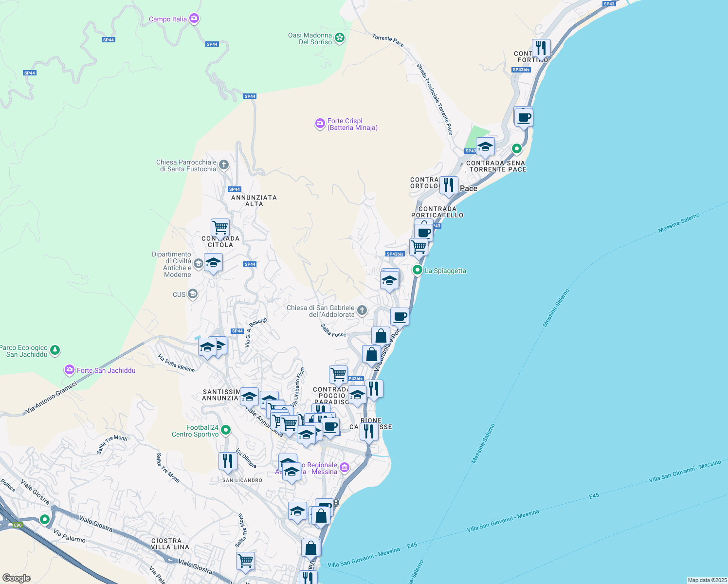Click the Forte San Jachiddu label
The height and width of the screenshot is (584, 728).
click(x=106, y=370)
